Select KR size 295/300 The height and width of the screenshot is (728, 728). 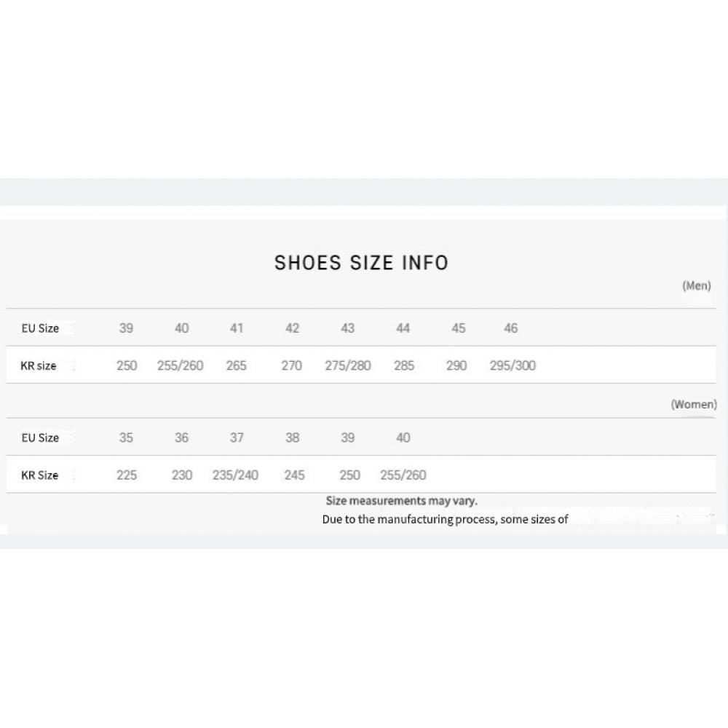[x=513, y=365]
